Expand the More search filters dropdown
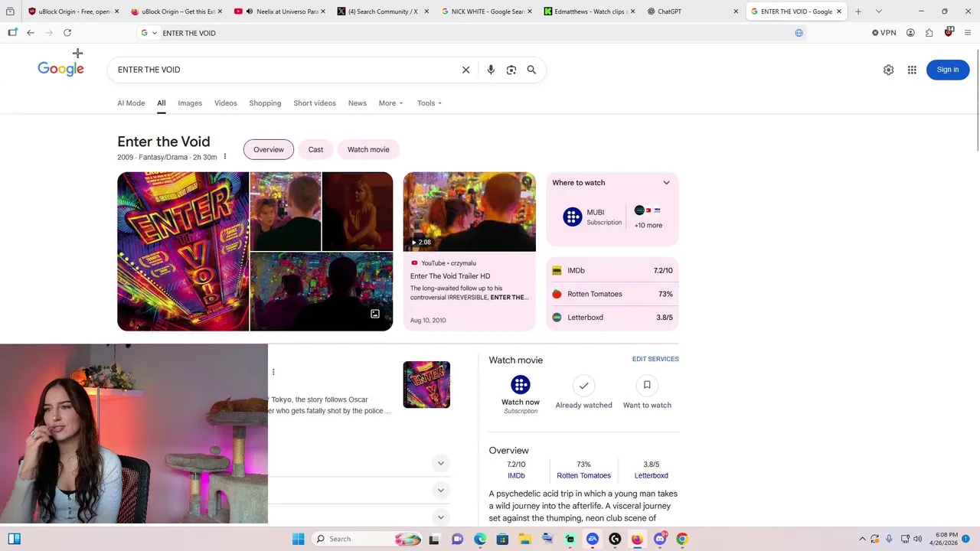980x551 pixels. pos(390,103)
